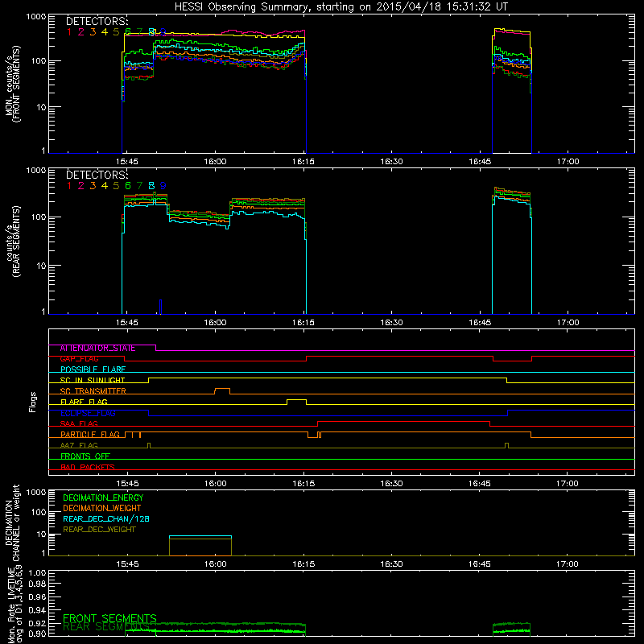Select the PARTICLE_FLAG label
The image size is (644, 644).
[x=90, y=435]
